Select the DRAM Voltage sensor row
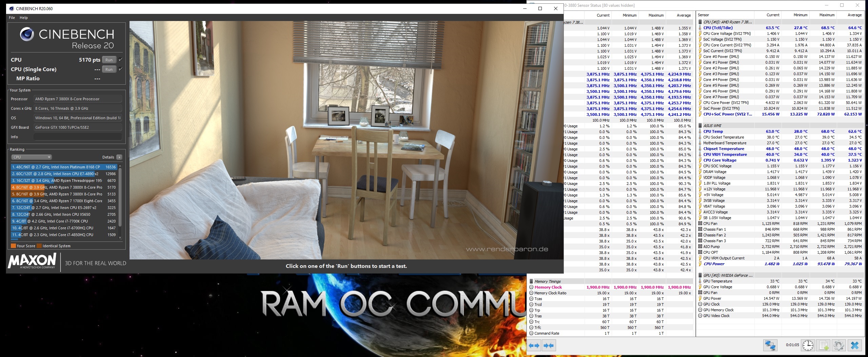The width and height of the screenshot is (868, 357). (781, 172)
